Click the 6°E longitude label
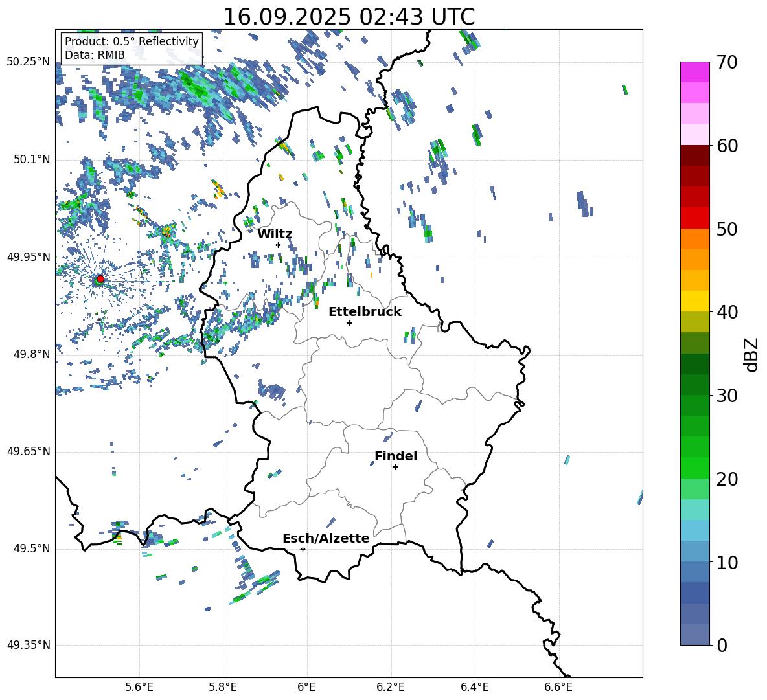Image resolution: width=767 pixels, height=700 pixels. pos(306,687)
